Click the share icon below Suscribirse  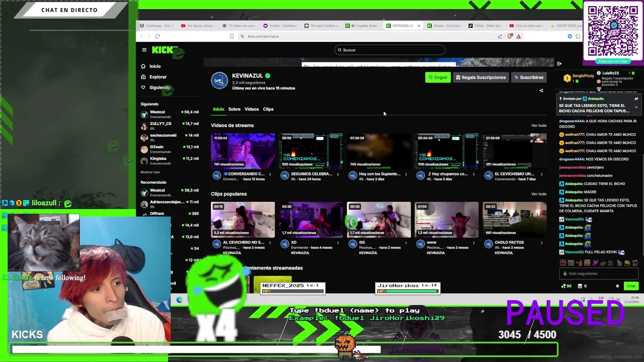(541, 91)
